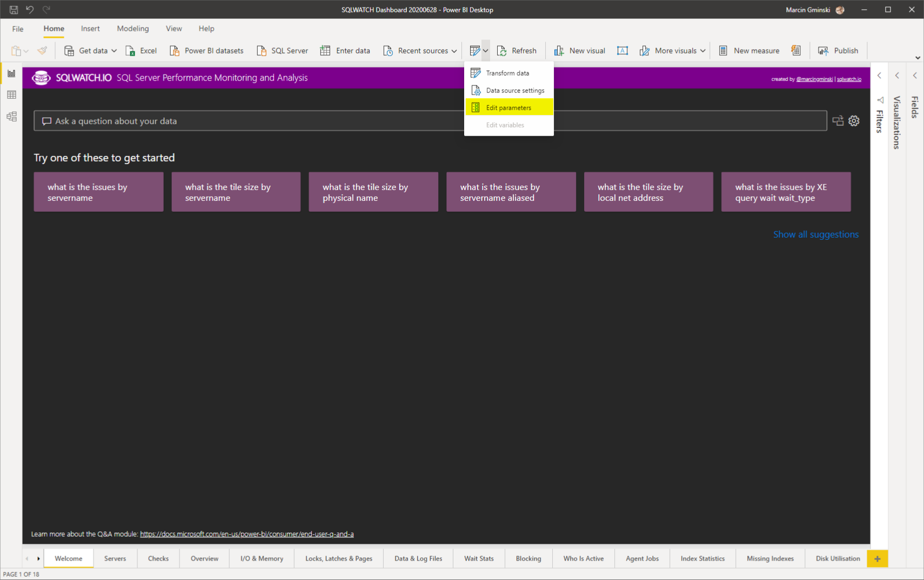Pick suggestion 'issues by servername'
The height and width of the screenshot is (580, 924).
coord(98,192)
